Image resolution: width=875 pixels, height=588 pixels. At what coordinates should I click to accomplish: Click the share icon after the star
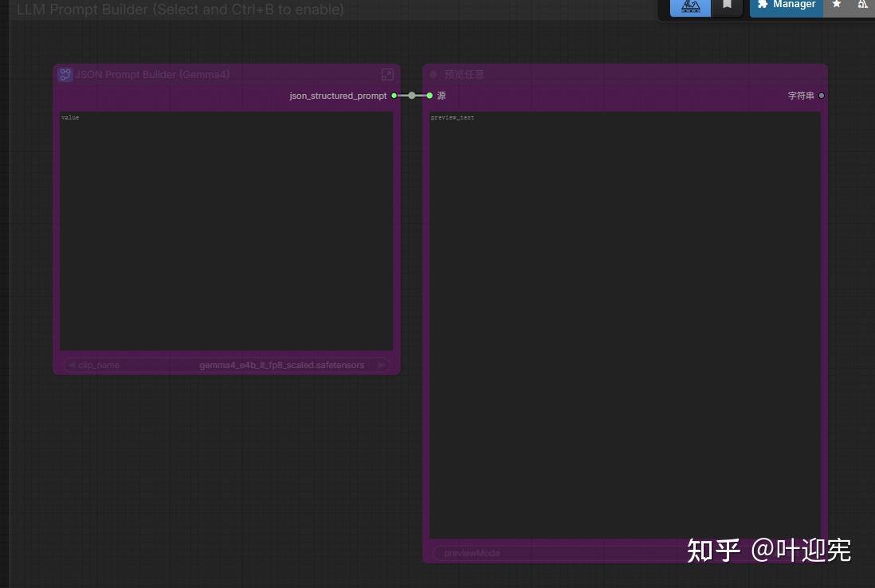pyautogui.click(x=862, y=5)
